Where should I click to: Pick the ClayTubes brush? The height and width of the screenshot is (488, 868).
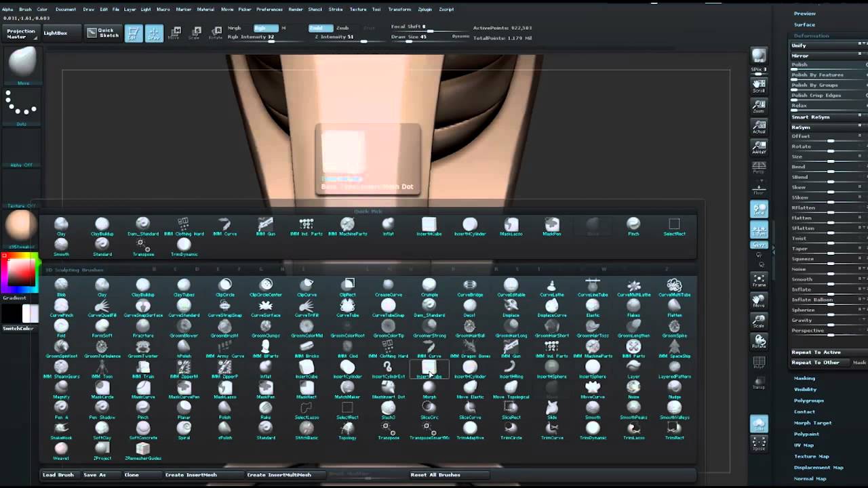[184, 287]
